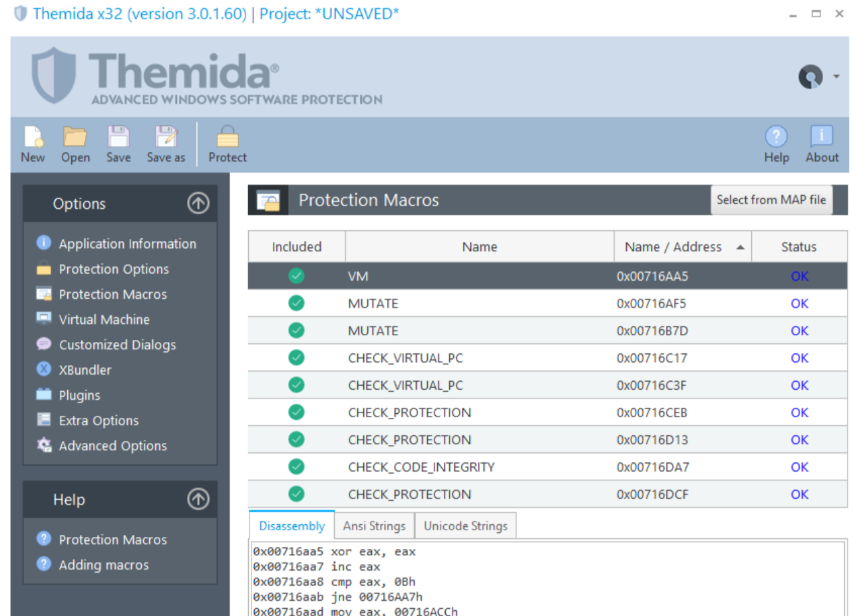Open the XBundler section
The image size is (853, 616).
coord(85,370)
